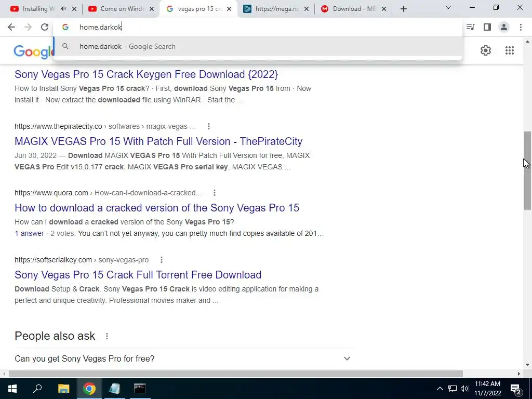The height and width of the screenshot is (399, 532).
Task: Click the horizontal scrollbar thumb
Action: click(236, 374)
